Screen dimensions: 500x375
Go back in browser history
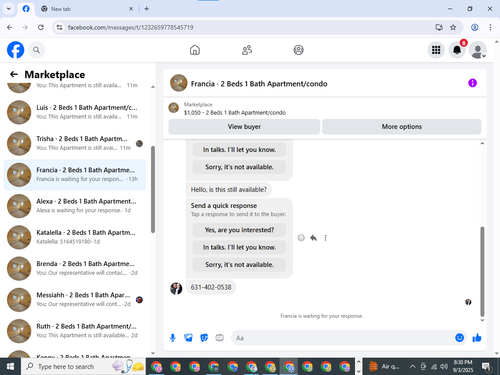coord(10,27)
